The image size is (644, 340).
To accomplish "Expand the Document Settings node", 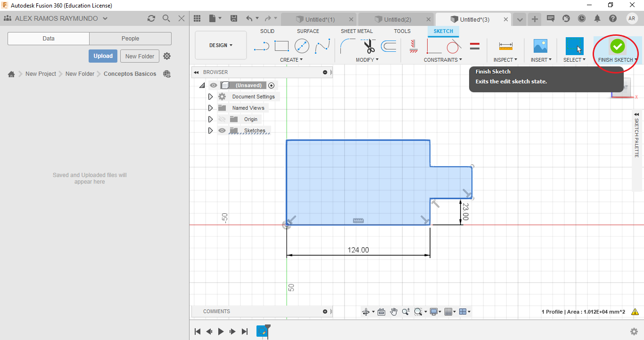I will point(210,97).
